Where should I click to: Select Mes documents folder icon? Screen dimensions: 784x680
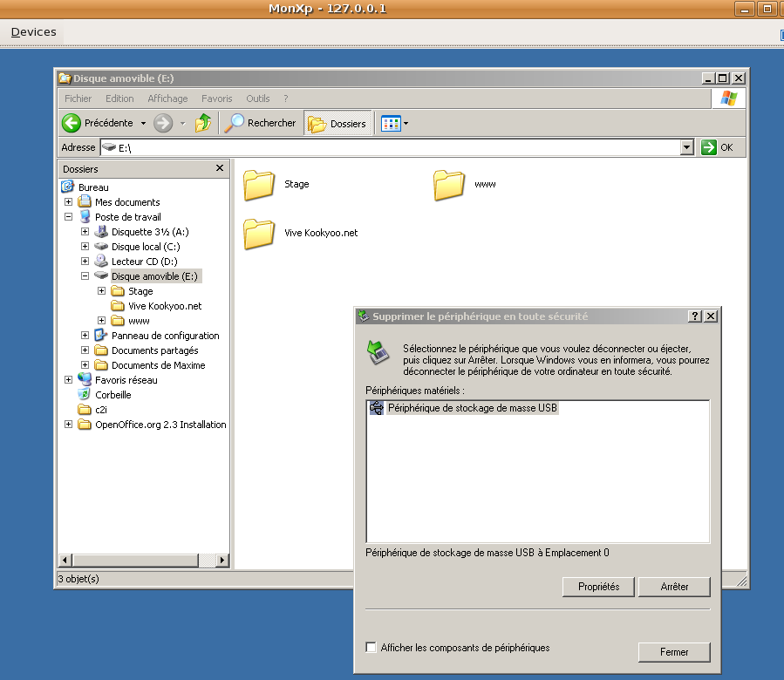point(85,202)
